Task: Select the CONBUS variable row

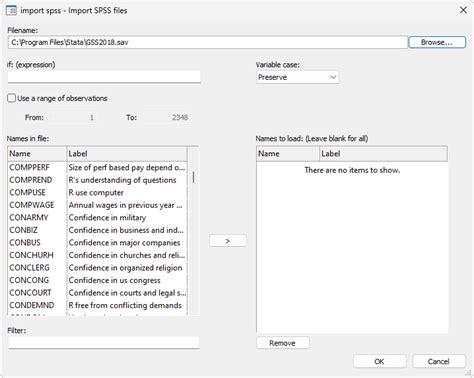Action: coord(97,243)
